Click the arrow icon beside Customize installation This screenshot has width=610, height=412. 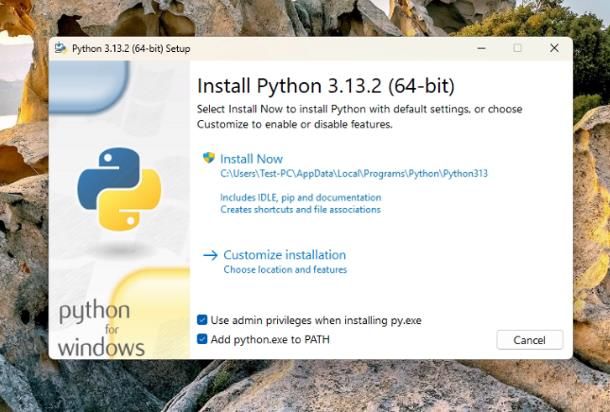[210, 255]
